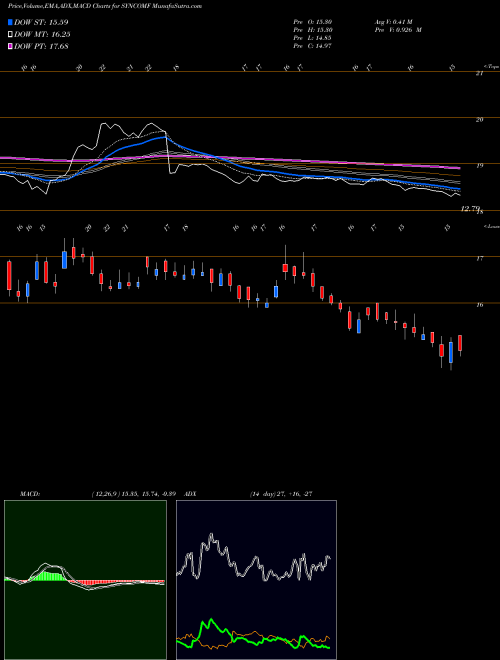Open the green MACD histogram panel
The image size is (500, 660).
pos(85,580)
